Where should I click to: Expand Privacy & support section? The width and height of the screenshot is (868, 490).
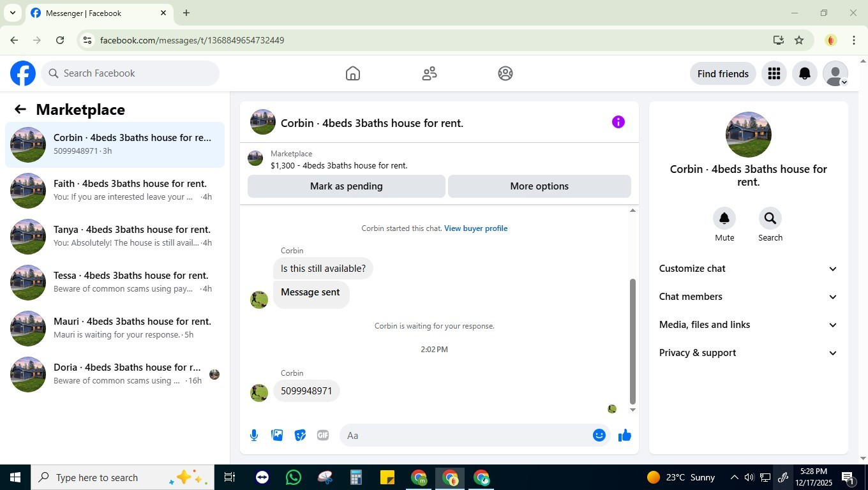click(x=748, y=353)
